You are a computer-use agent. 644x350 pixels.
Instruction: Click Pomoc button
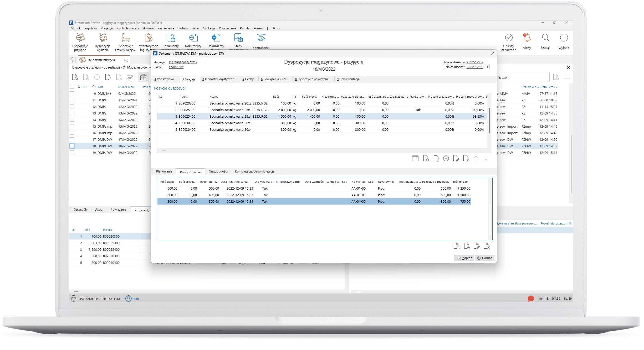pos(485,258)
